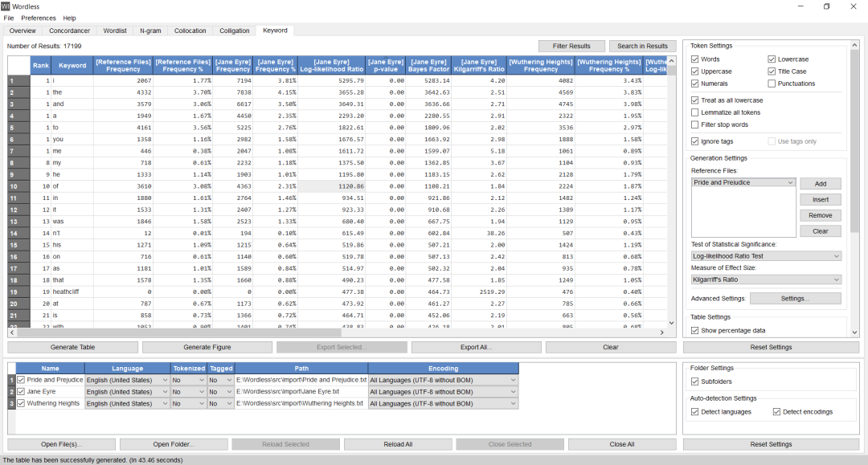Open the Help menu
This screenshot has width=868, height=465.
pyautogui.click(x=69, y=18)
